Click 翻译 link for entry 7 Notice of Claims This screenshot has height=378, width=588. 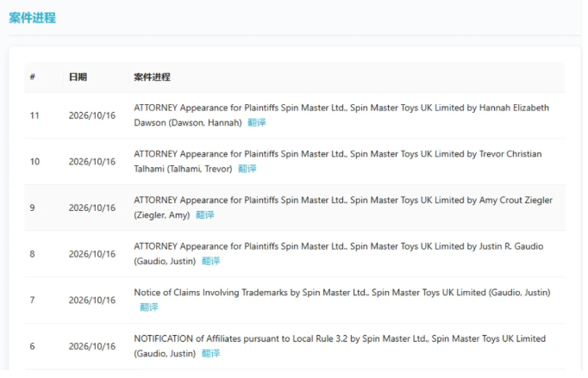coord(149,307)
